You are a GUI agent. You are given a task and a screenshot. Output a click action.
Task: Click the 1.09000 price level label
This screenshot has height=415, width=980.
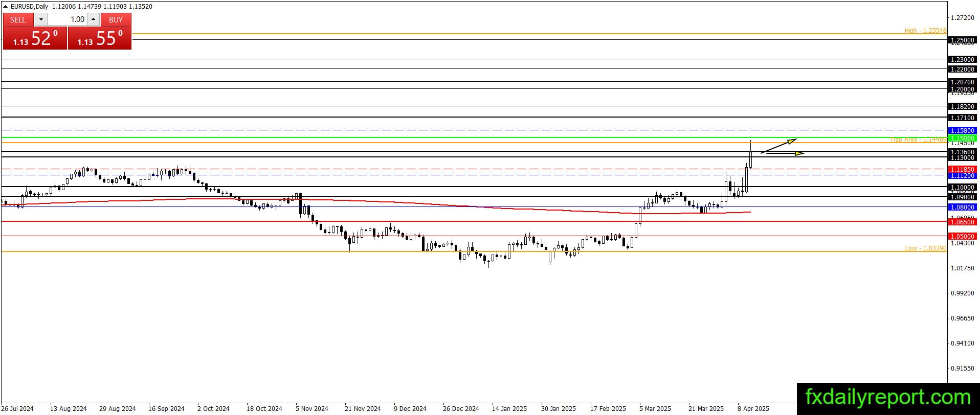coord(962,197)
